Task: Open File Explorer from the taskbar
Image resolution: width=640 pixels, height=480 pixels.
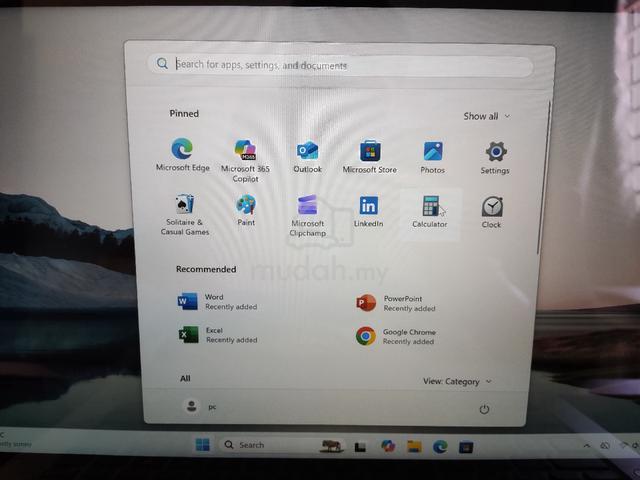Action: 414,447
